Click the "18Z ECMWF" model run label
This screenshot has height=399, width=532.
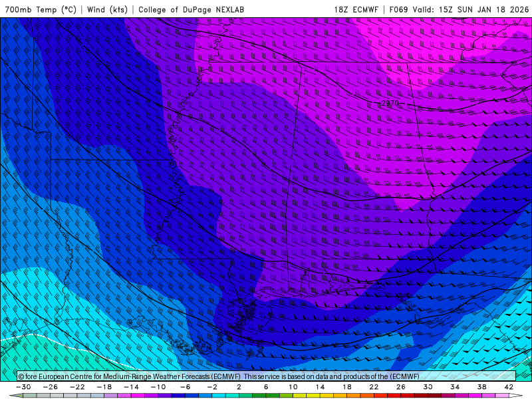tap(356, 9)
